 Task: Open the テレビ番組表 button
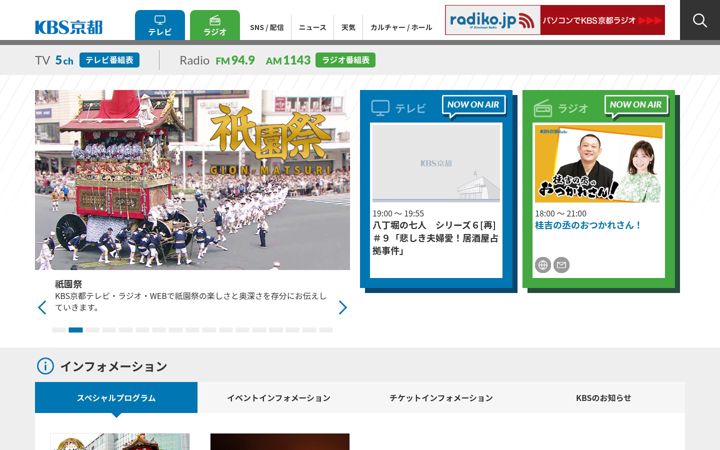point(109,60)
